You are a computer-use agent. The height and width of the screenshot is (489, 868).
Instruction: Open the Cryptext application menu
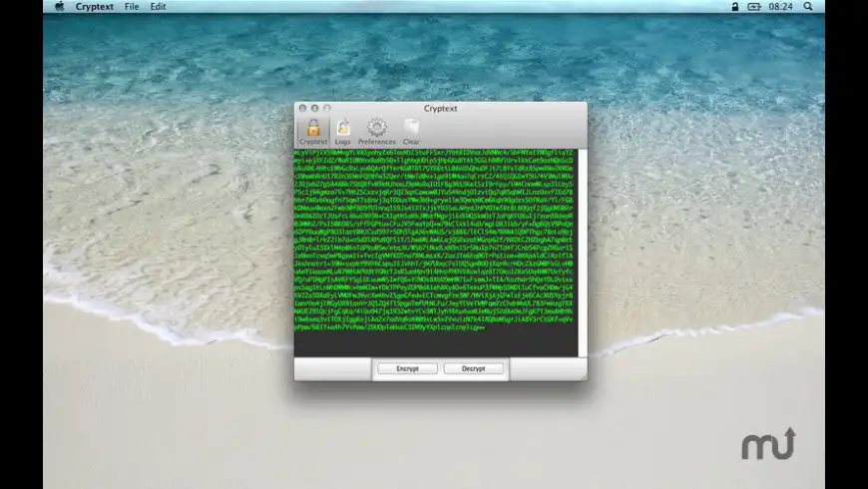(x=95, y=7)
